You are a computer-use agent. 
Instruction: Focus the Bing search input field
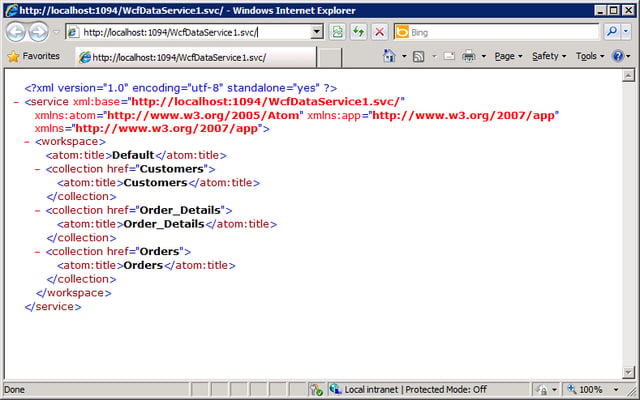coord(504,32)
